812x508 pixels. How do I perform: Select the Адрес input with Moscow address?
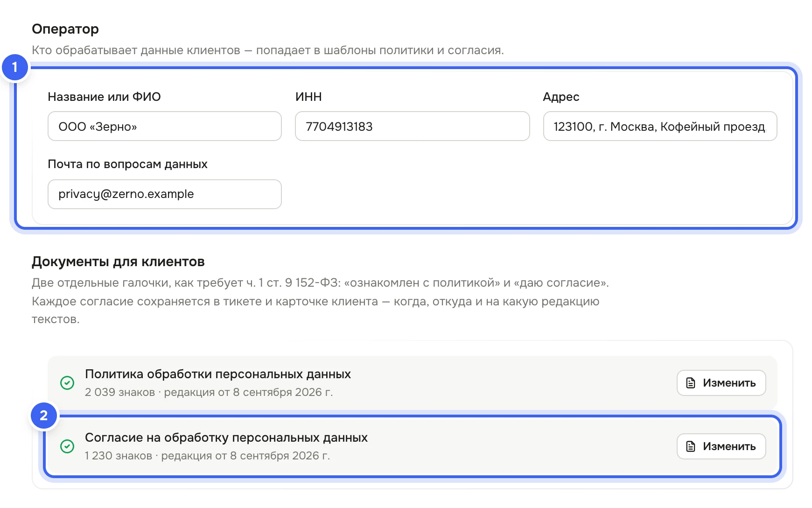click(x=660, y=126)
